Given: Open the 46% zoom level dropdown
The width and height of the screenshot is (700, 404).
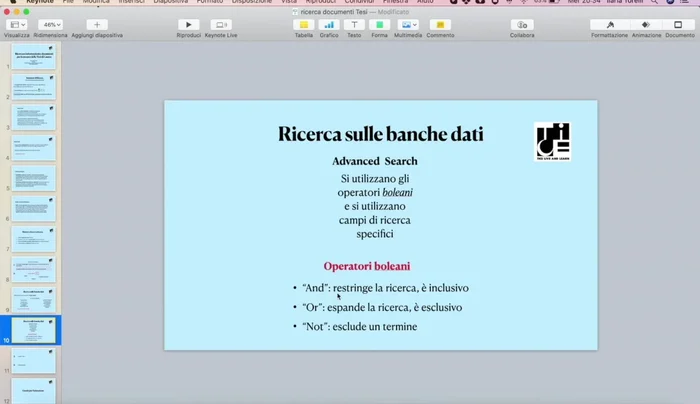Looking at the screenshot, I should click(x=50, y=25).
